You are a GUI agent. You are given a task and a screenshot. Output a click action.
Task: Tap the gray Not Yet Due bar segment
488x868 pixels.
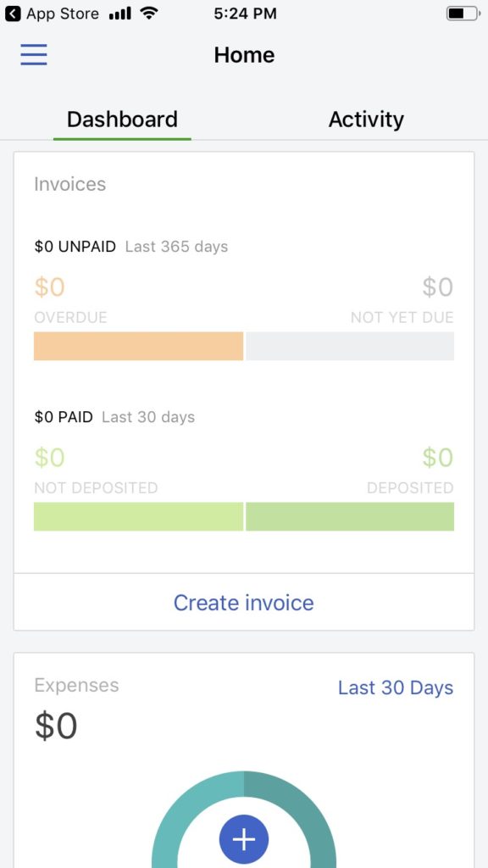click(350, 346)
